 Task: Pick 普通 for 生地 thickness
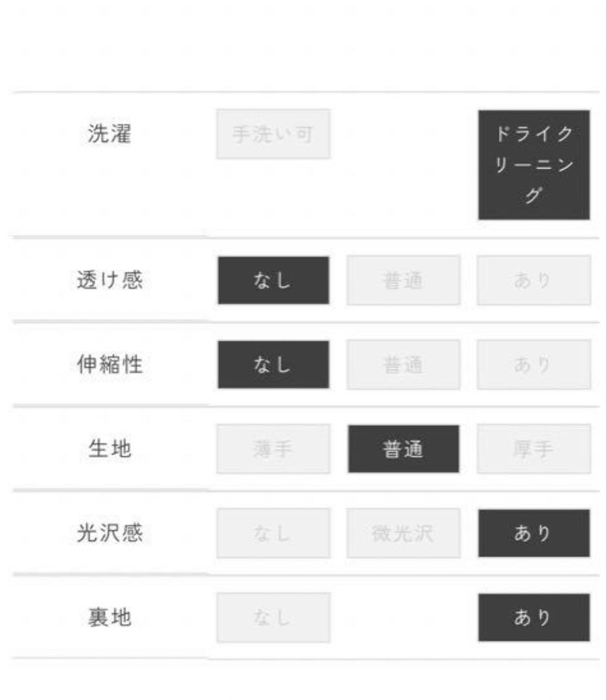pos(404,449)
